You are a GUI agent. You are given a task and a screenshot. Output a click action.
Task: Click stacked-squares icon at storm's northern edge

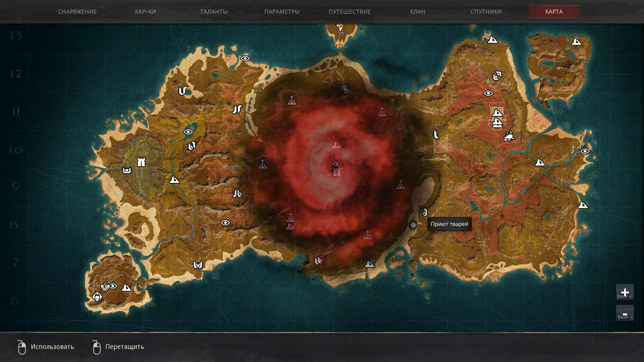point(346,90)
